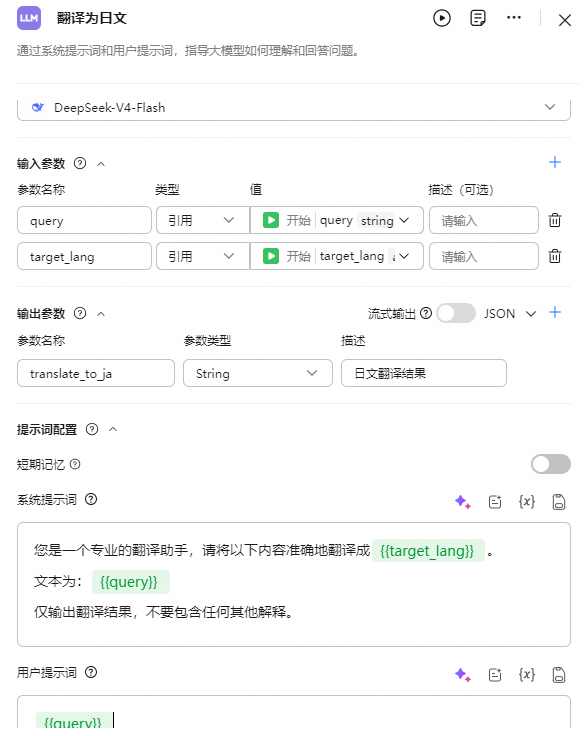Save 系统提示词 to prompt library
The width and height of the screenshot is (584, 736).
tap(559, 502)
